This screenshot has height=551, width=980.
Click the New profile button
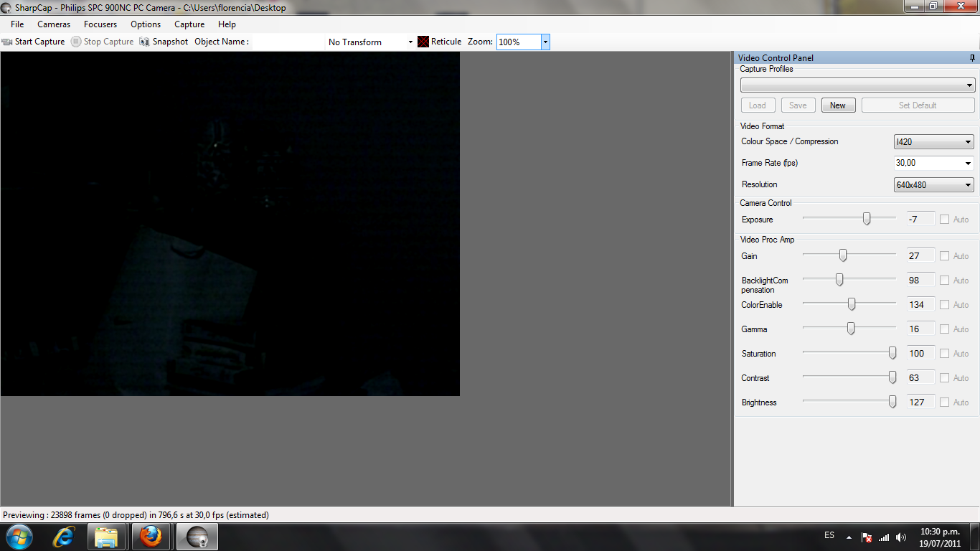(x=838, y=105)
